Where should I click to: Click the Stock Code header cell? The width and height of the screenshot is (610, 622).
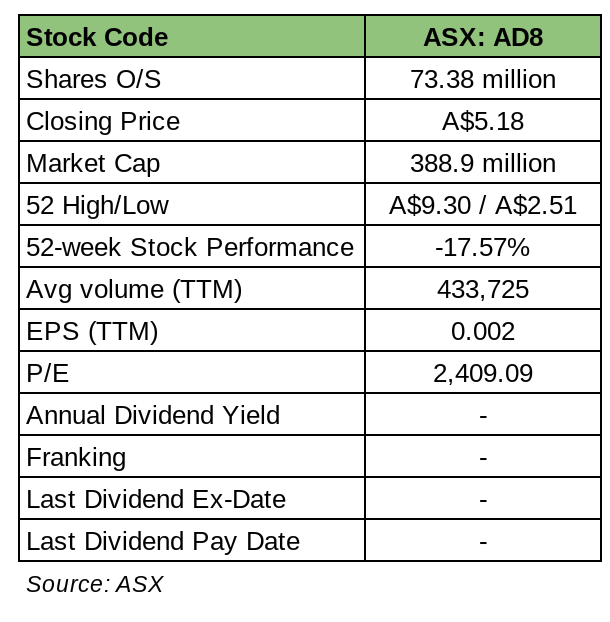coord(97,38)
